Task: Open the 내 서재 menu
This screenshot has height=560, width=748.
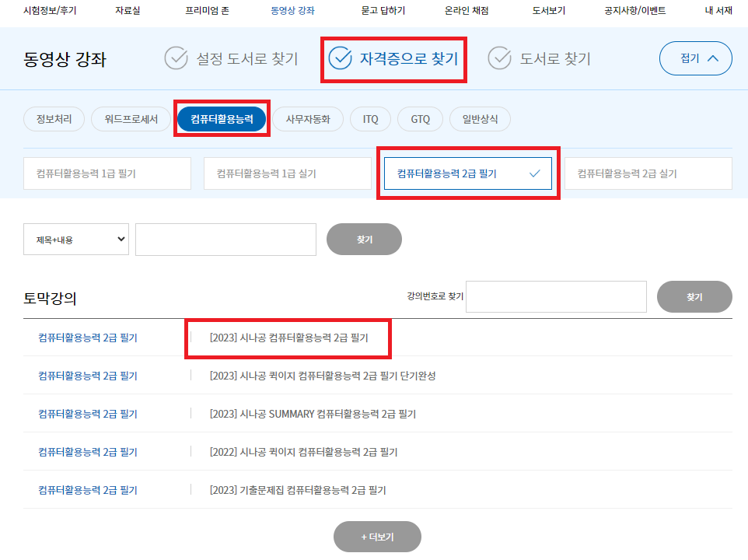Action: [x=718, y=10]
